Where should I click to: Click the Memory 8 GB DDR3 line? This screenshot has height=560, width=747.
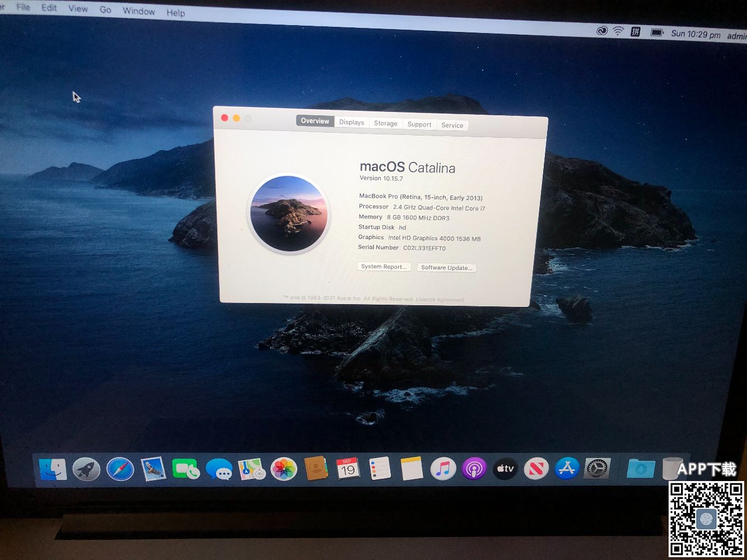(x=404, y=217)
